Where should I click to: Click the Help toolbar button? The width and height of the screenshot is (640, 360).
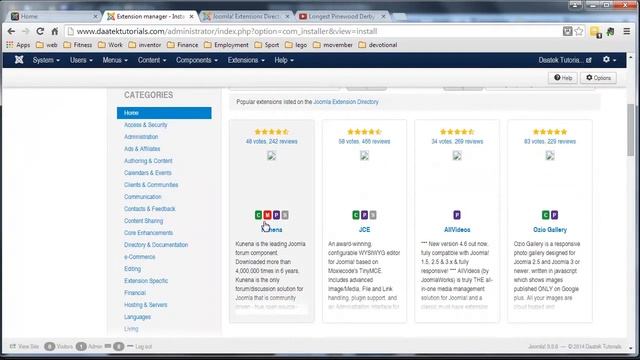click(x=563, y=78)
